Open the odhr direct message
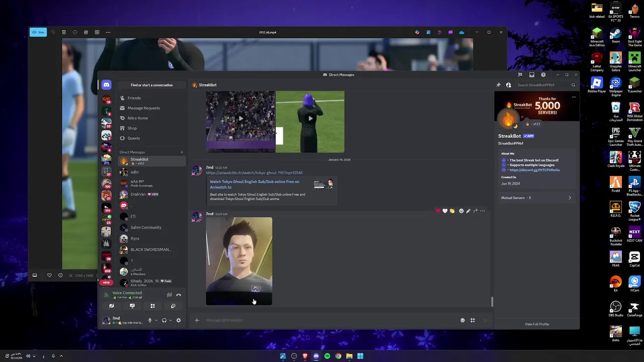Viewport: 644px width, 362px height. pyautogui.click(x=151, y=172)
